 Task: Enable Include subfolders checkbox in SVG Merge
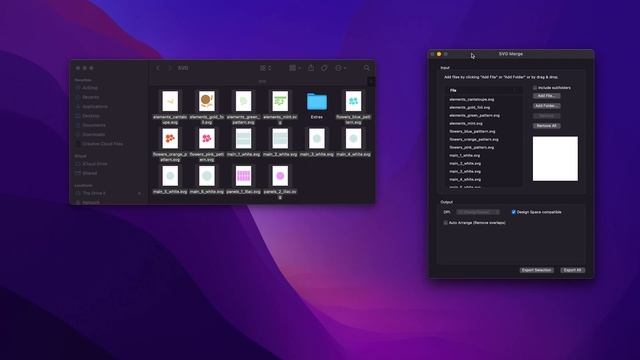[x=535, y=88]
